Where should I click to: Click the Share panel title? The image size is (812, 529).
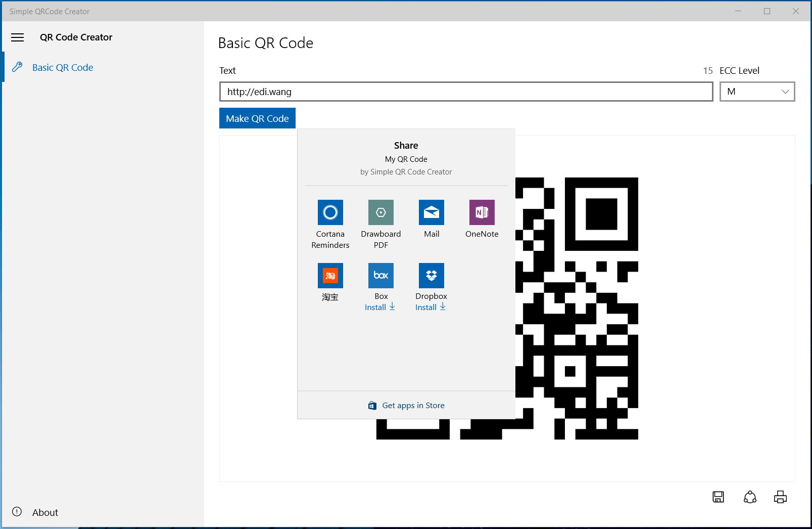(406, 146)
